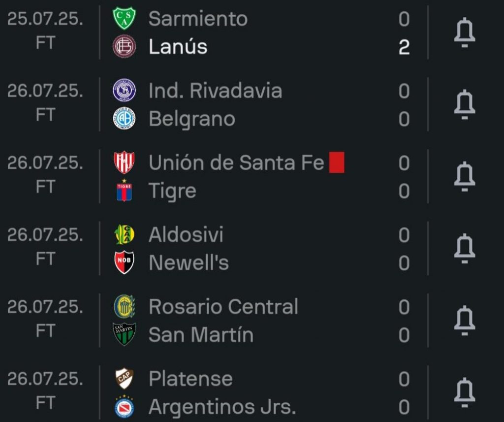504x422 pixels.
Task: Select the Belgrano team badge
Action: point(124,119)
